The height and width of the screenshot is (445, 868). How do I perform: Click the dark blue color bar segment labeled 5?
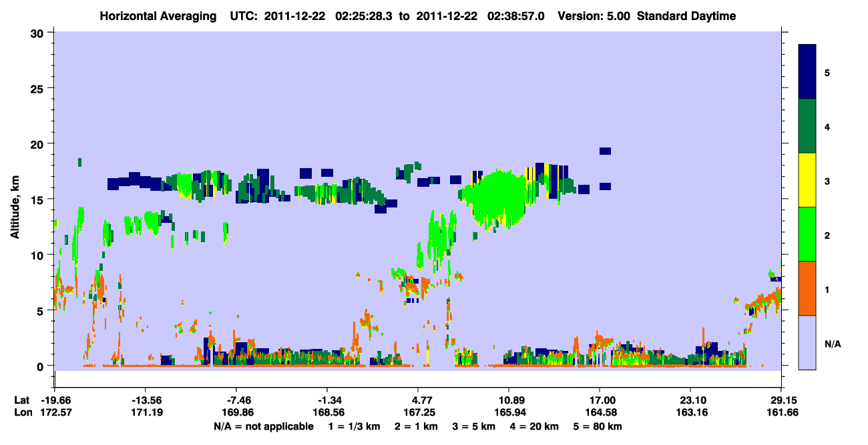pos(807,71)
